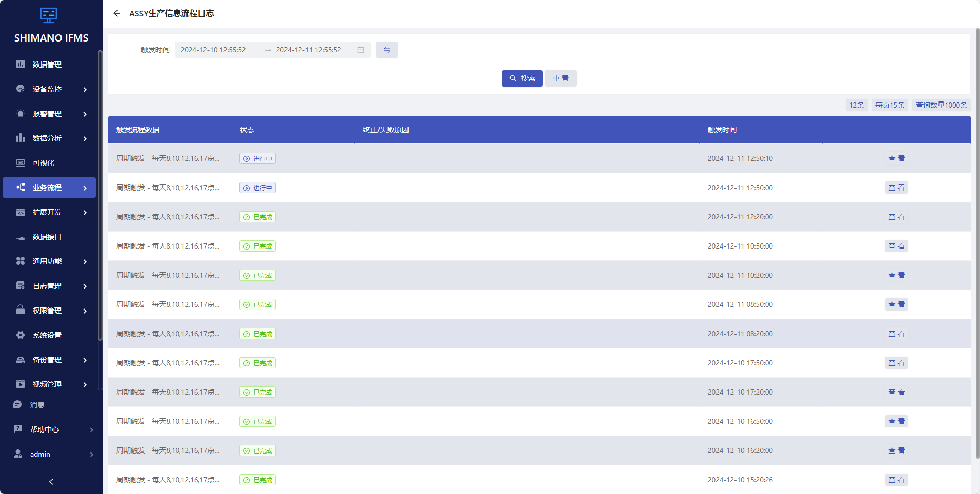Viewport: 980px width, 494px height.
Task: Click the 进行中 status tag in the 12:50:10 row
Action: (257, 158)
